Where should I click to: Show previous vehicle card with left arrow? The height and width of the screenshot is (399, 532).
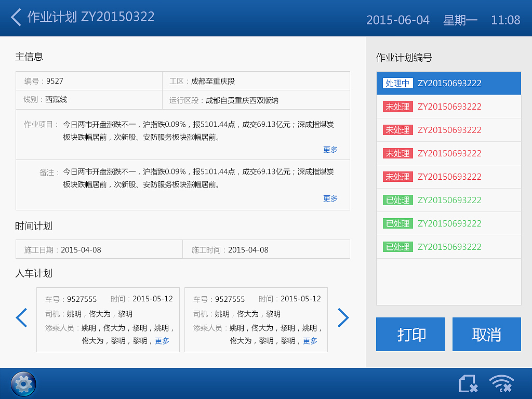(21, 318)
